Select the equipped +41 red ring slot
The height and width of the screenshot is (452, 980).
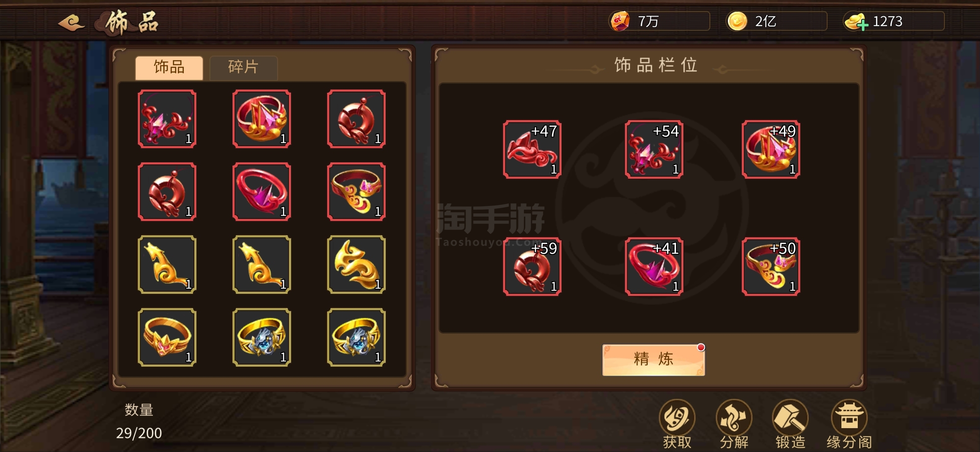click(x=654, y=267)
